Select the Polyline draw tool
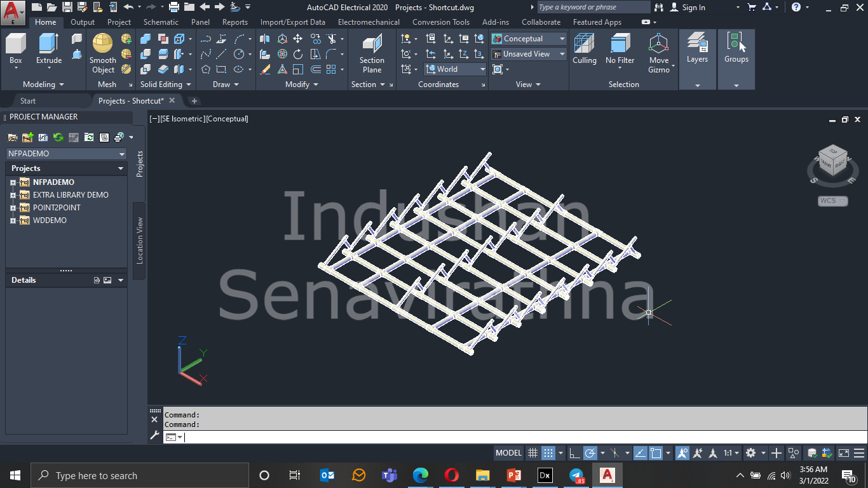The height and width of the screenshot is (488, 868). 205,39
